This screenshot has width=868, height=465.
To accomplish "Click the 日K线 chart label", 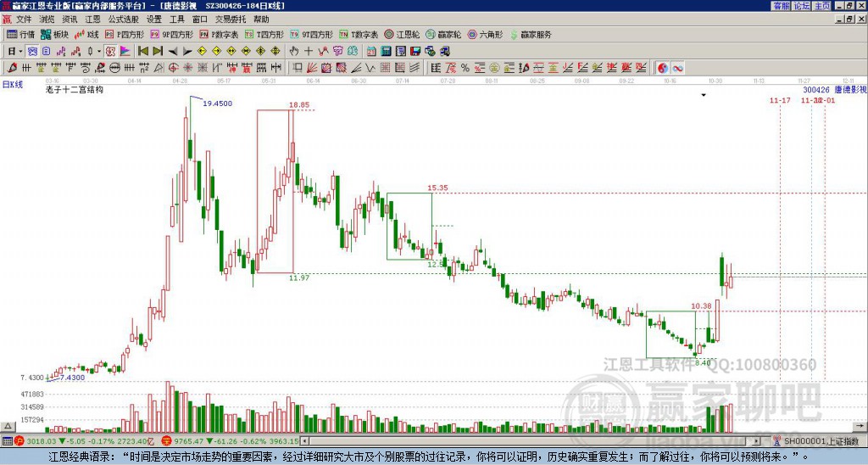I will [13, 84].
